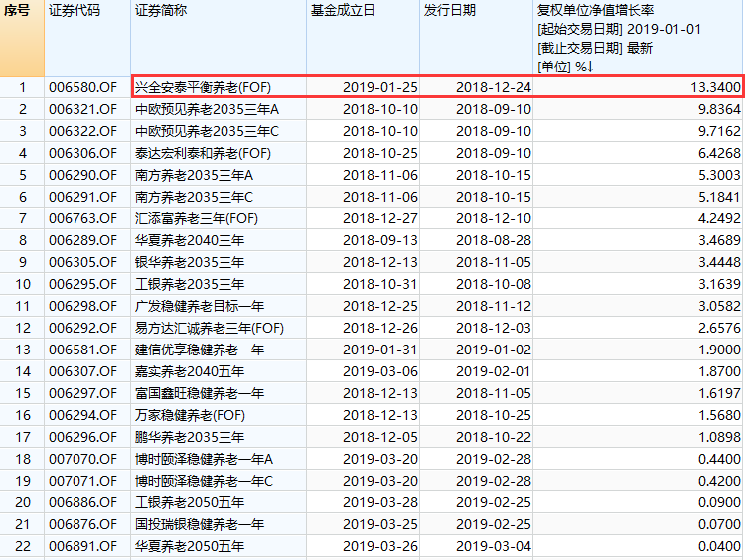Select fund 建信优享稳健养老一年
748x560 pixels.
(x=200, y=350)
